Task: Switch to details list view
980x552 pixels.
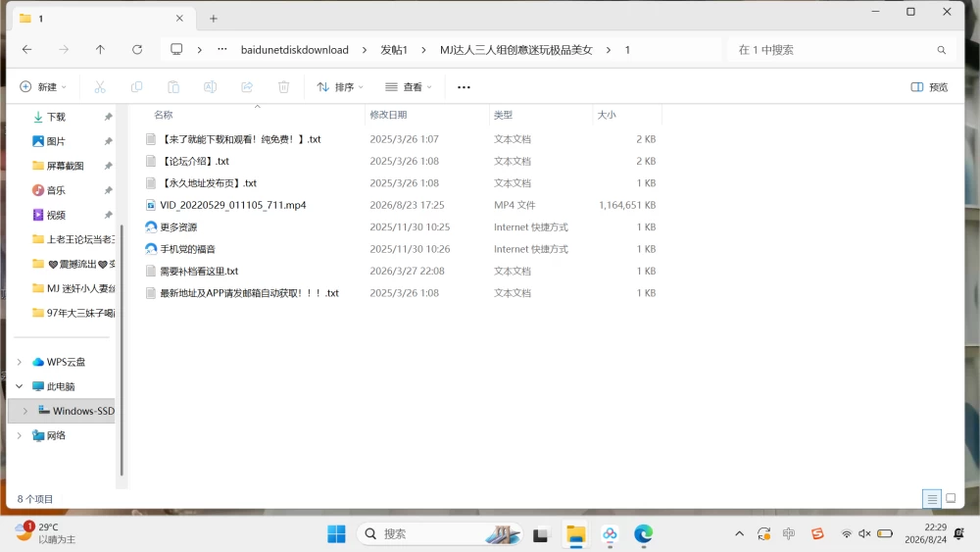Action: click(932, 498)
